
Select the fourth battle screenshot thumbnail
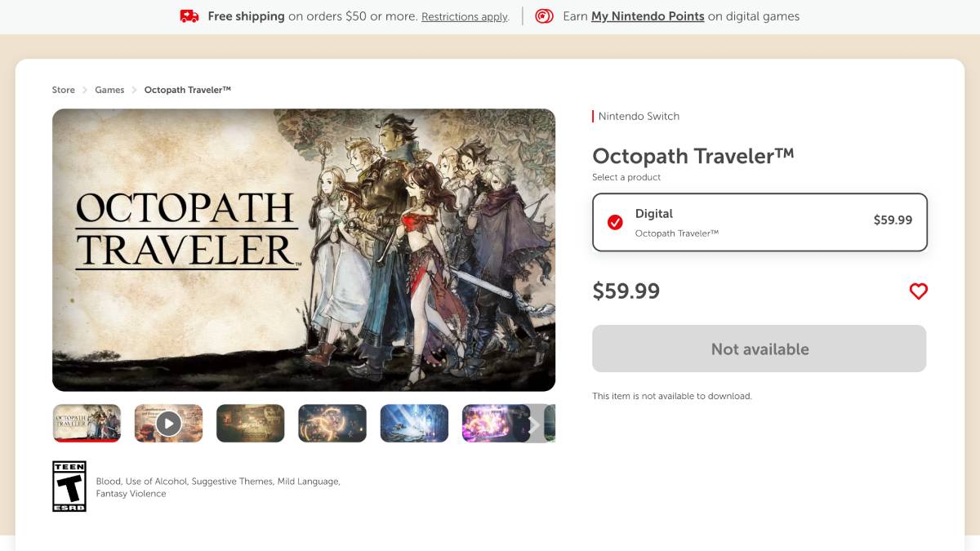click(x=332, y=424)
